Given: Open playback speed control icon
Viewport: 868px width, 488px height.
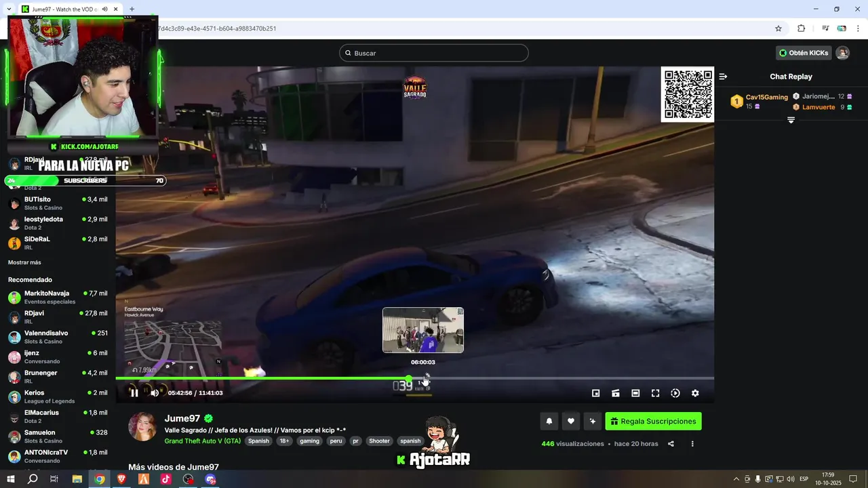Looking at the screenshot, I should tap(675, 393).
